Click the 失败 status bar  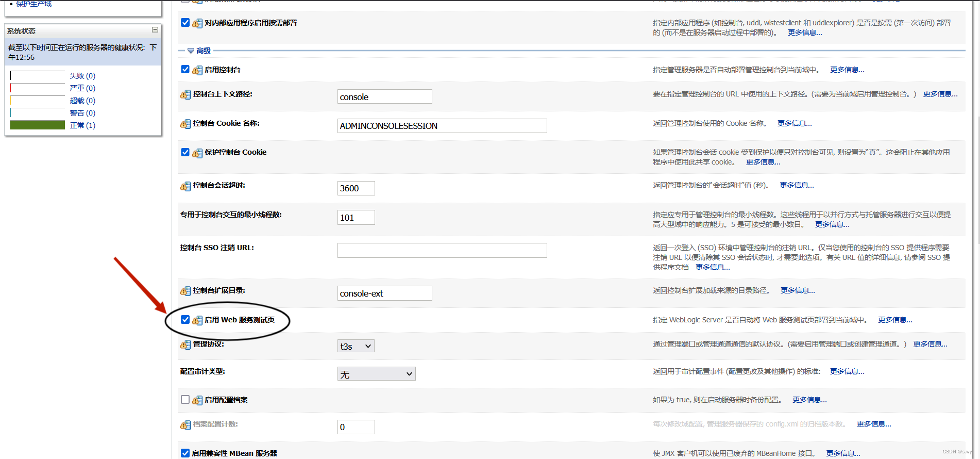click(38, 76)
